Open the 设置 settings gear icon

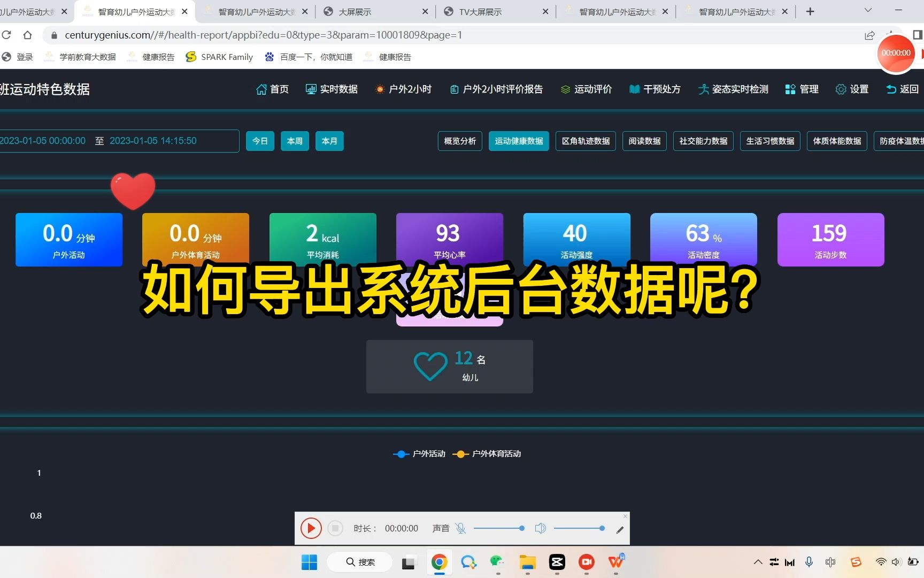pyautogui.click(x=841, y=89)
